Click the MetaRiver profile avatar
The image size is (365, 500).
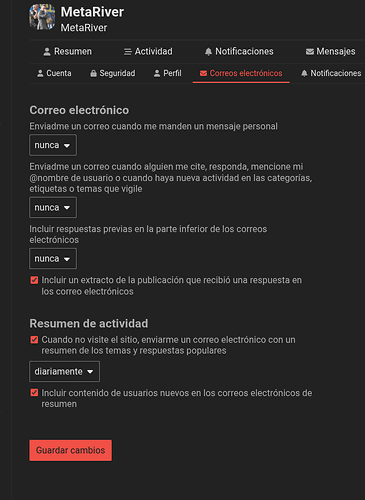42,17
